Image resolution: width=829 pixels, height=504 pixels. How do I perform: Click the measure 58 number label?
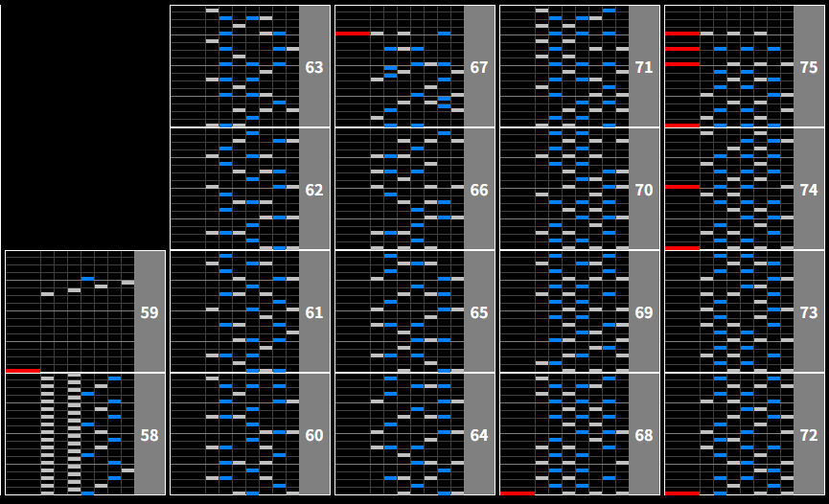click(150, 435)
